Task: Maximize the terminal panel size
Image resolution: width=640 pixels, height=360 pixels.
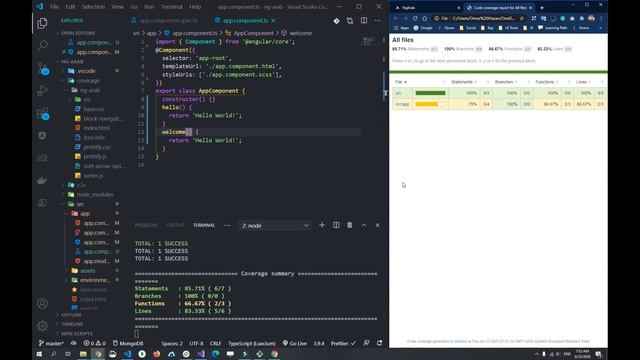Action: point(364,225)
